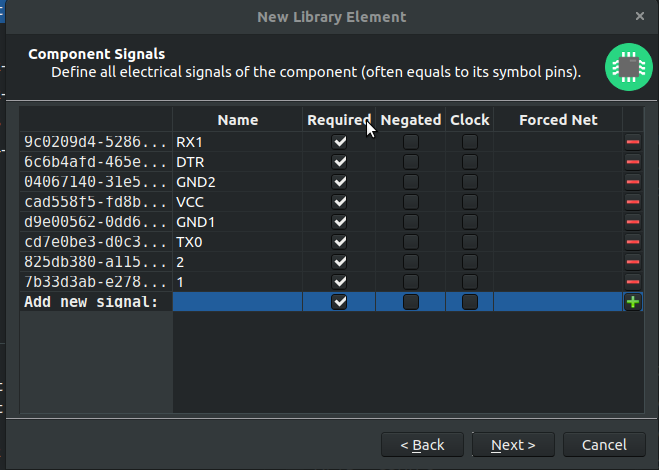Go Back to previous wizard page
Image resolution: width=659 pixels, height=470 pixels.
422,445
